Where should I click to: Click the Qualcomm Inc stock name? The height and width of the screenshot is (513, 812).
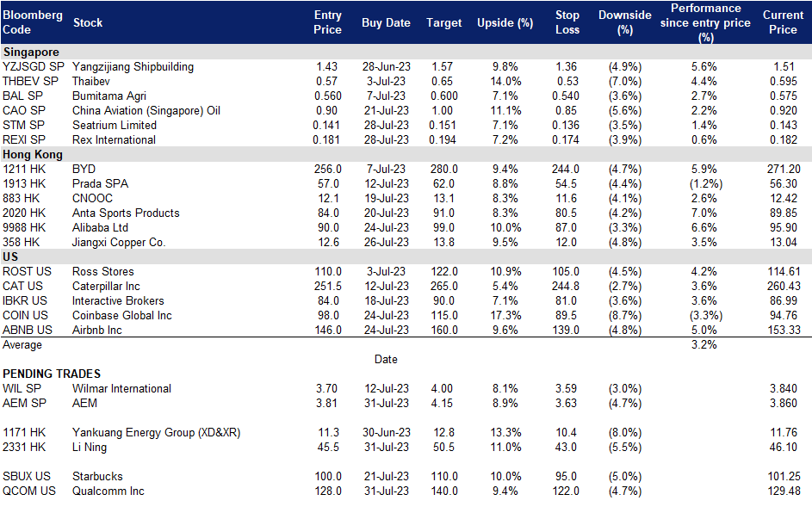point(108,491)
